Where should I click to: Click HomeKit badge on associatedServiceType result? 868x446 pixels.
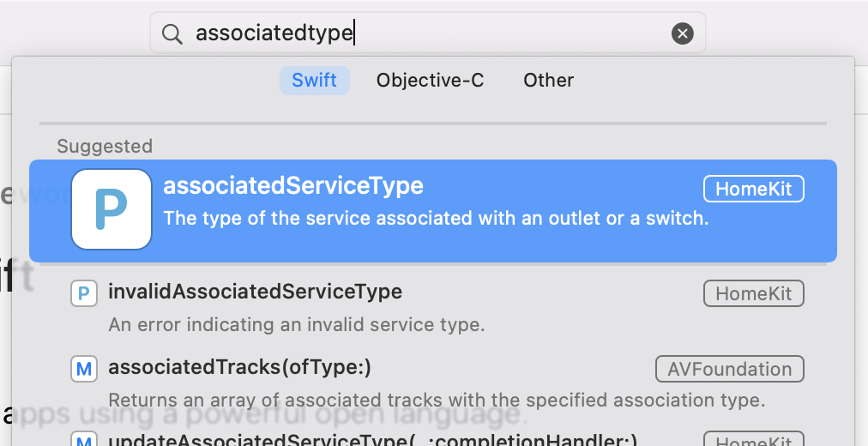click(753, 189)
